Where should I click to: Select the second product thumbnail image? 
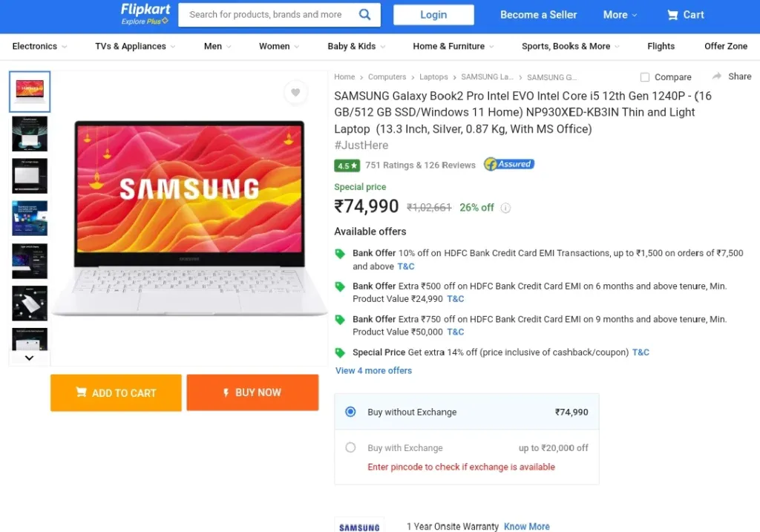30,134
